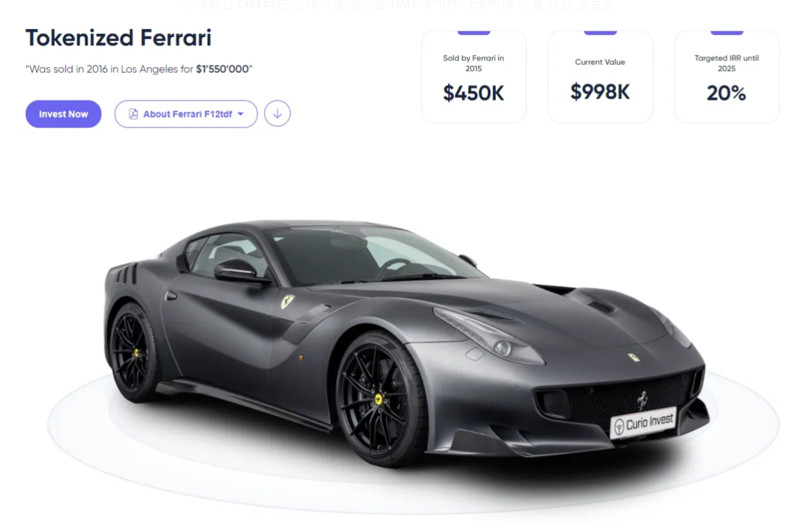
Task: Click the Invest Now button
Action: [63, 114]
